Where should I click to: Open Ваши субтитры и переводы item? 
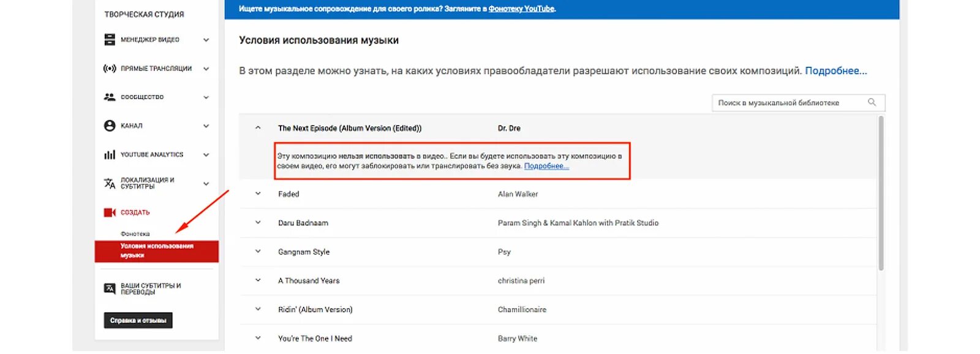(151, 288)
